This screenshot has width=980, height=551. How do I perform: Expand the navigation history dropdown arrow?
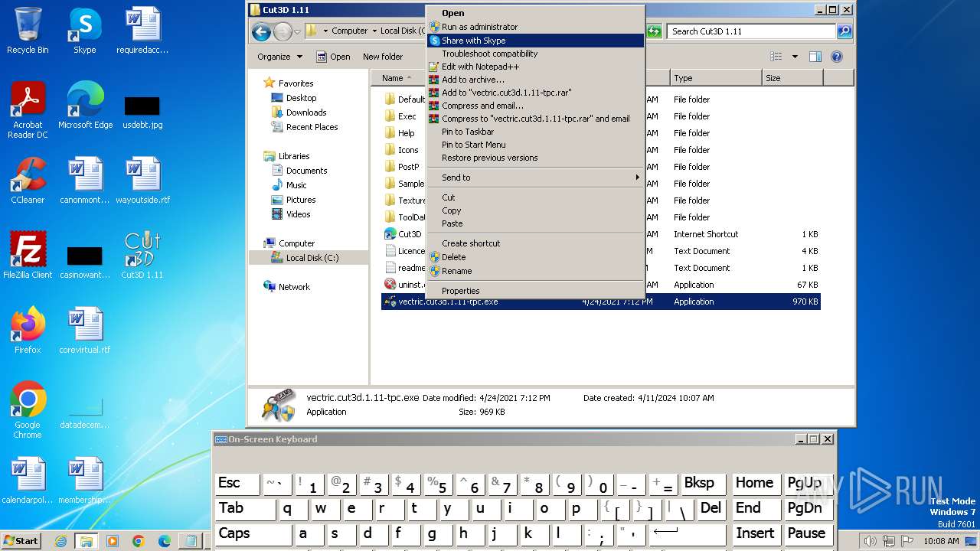[x=297, y=31]
